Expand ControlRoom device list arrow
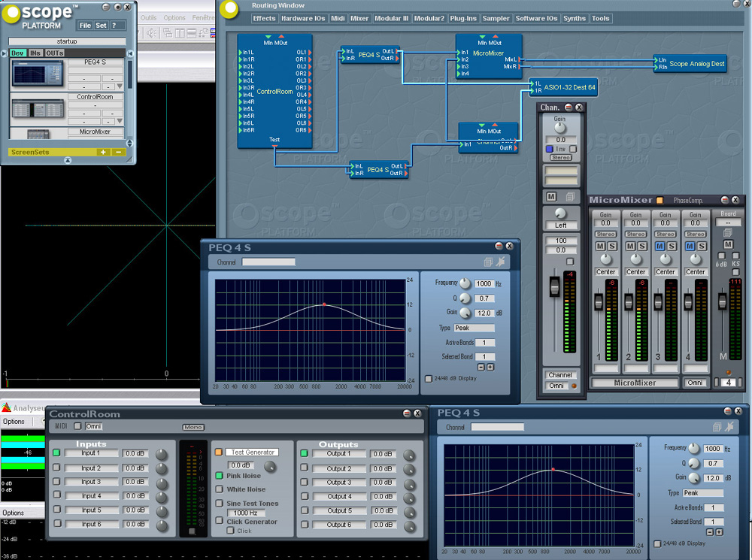The image size is (752, 560). click(x=120, y=121)
